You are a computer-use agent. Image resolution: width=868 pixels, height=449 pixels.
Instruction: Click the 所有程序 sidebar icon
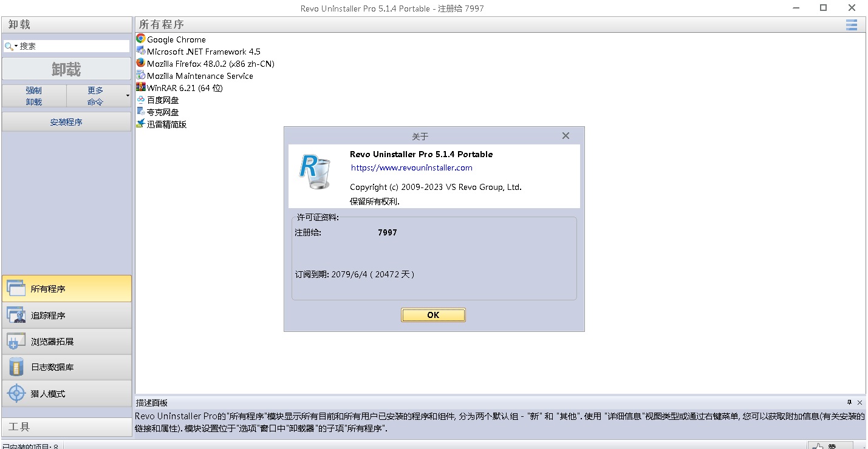(x=16, y=289)
